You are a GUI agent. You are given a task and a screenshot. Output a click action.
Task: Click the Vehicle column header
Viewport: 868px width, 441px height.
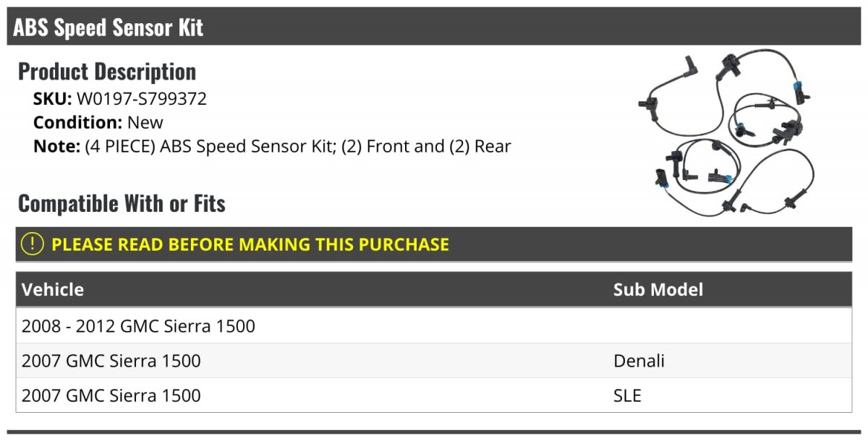53,289
